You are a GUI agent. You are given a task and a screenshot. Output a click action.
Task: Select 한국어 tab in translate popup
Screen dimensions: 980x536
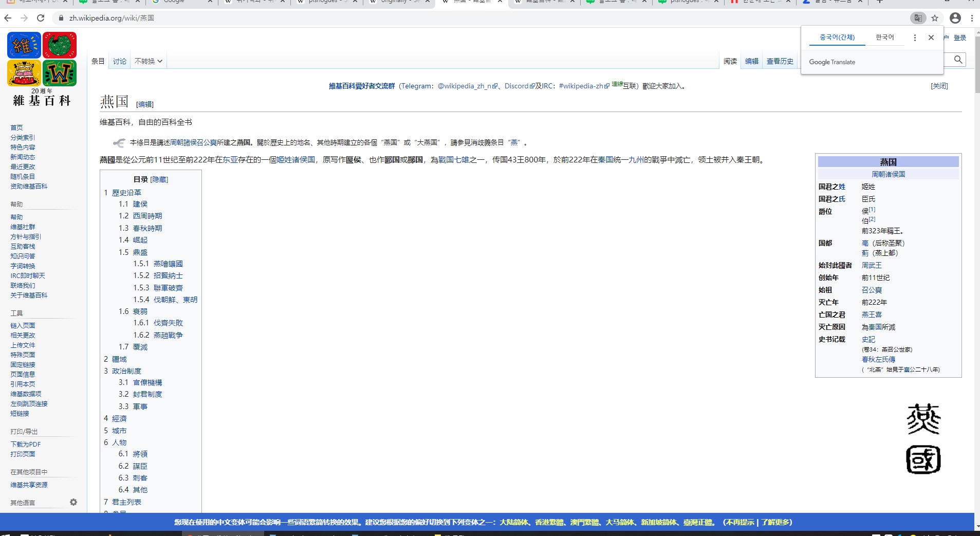click(x=885, y=38)
